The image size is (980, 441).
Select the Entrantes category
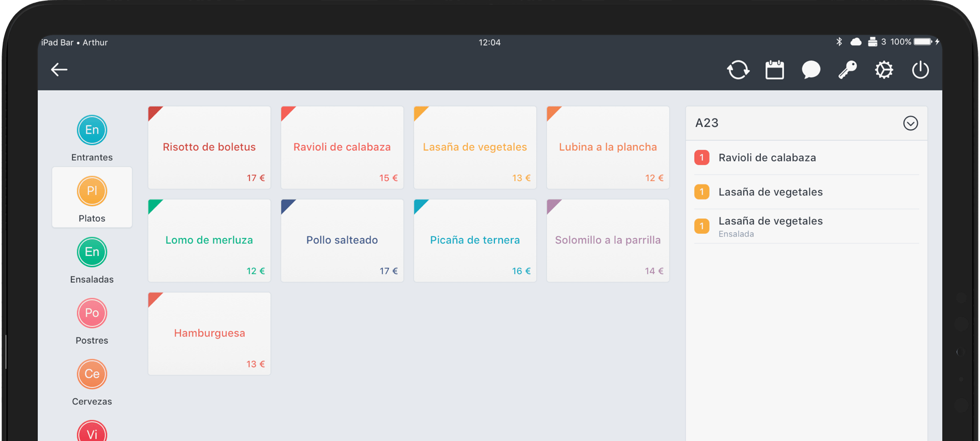point(92,139)
